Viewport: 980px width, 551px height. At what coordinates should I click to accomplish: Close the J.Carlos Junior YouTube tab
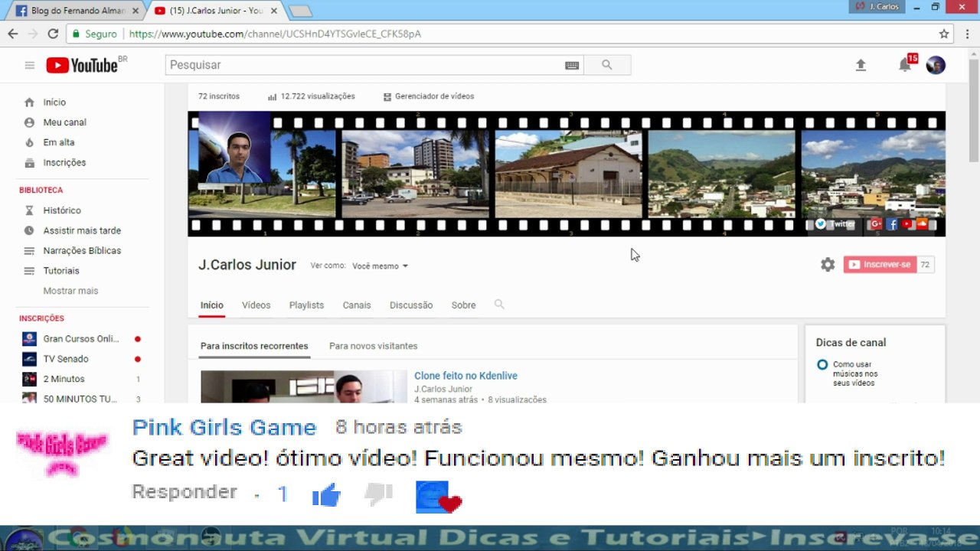pyautogui.click(x=276, y=11)
